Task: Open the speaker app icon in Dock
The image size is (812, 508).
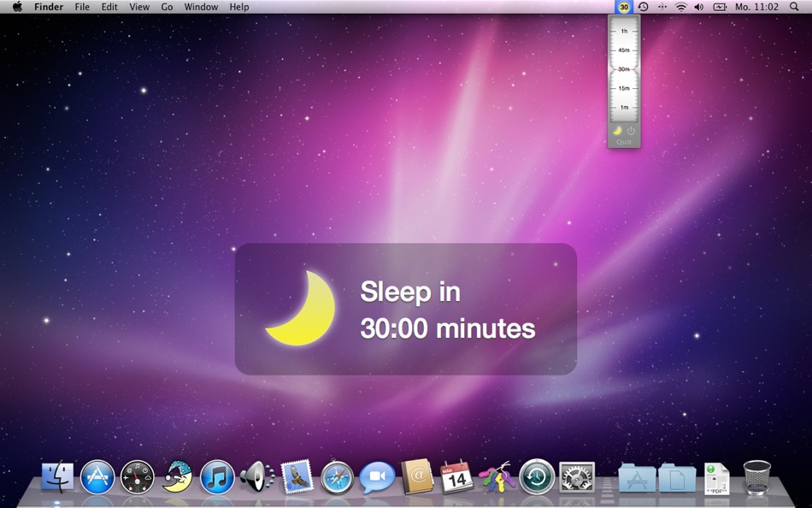Action: coord(257,477)
